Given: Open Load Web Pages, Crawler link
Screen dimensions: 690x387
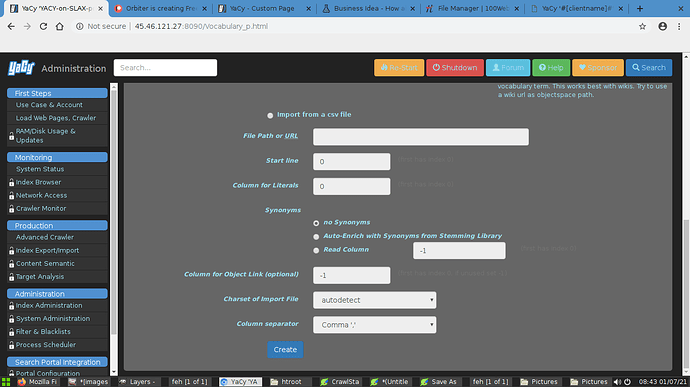Looking at the screenshot, I should pyautogui.click(x=56, y=118).
